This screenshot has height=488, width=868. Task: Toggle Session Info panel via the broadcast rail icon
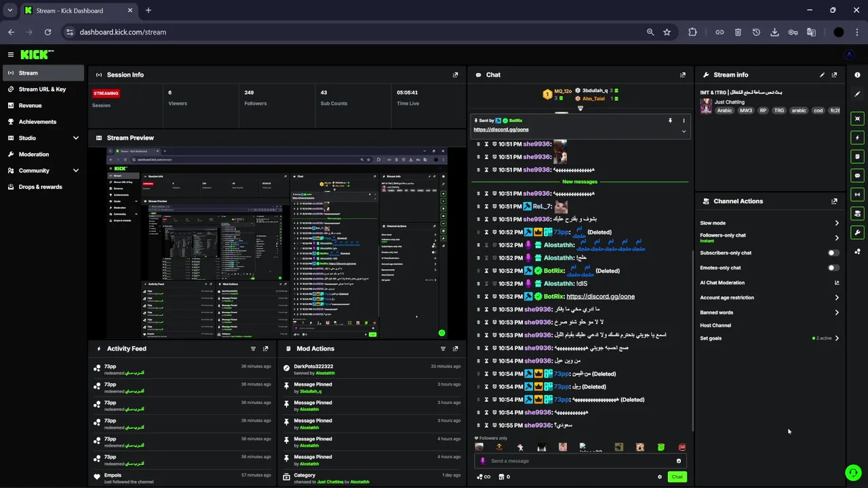tap(857, 195)
